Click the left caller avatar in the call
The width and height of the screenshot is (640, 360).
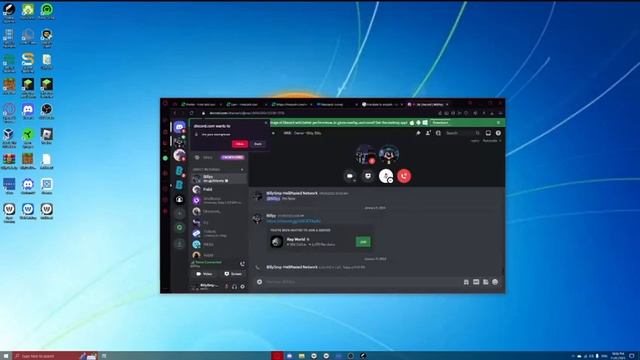[x=365, y=155]
